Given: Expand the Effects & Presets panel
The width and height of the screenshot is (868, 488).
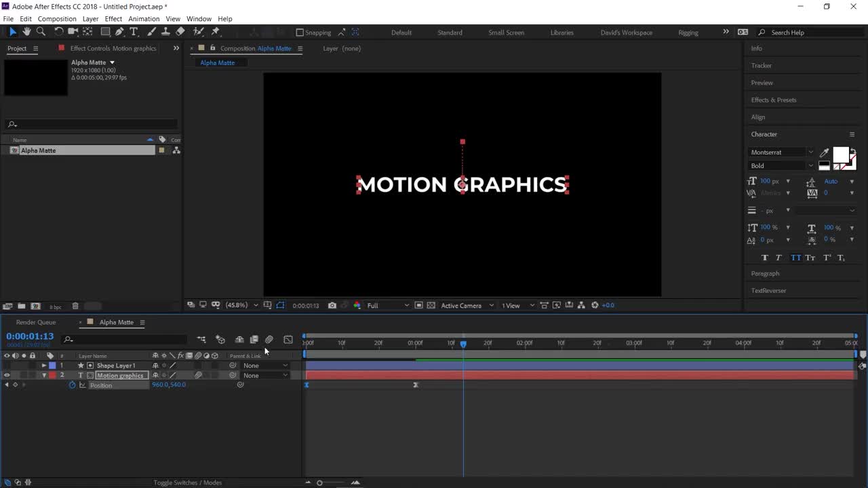Looking at the screenshot, I should [774, 100].
